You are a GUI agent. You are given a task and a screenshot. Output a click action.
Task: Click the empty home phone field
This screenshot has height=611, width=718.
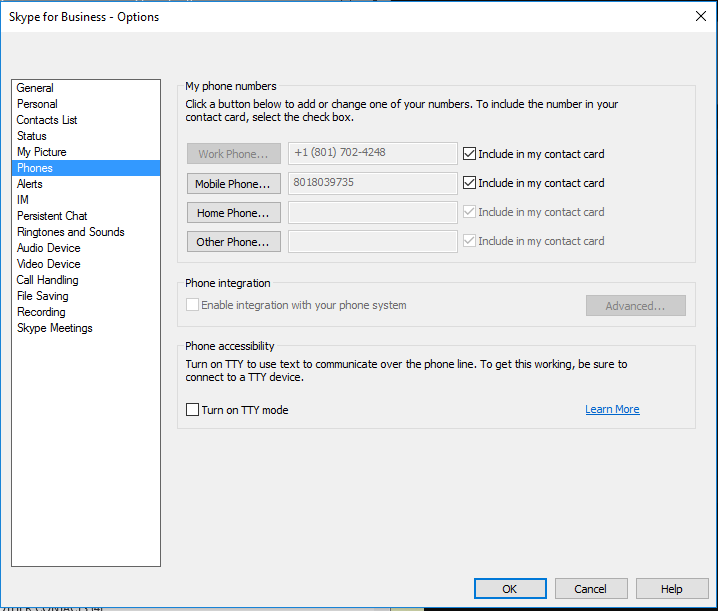point(373,212)
